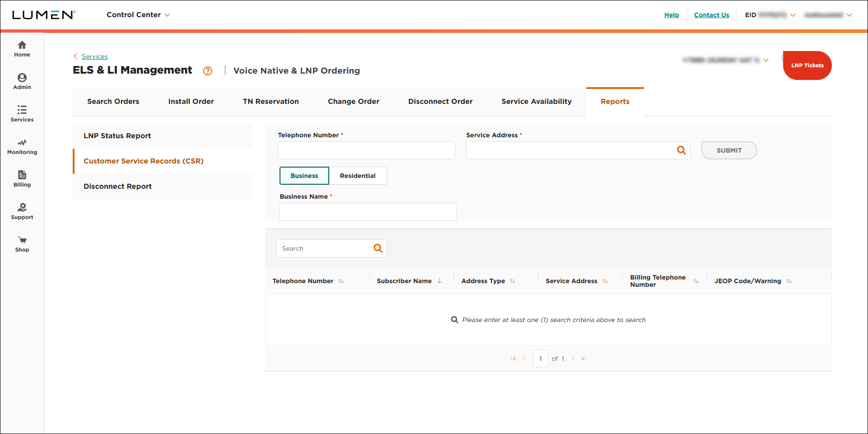Select the Residential customer type
This screenshot has height=434, width=868.
pyautogui.click(x=358, y=176)
